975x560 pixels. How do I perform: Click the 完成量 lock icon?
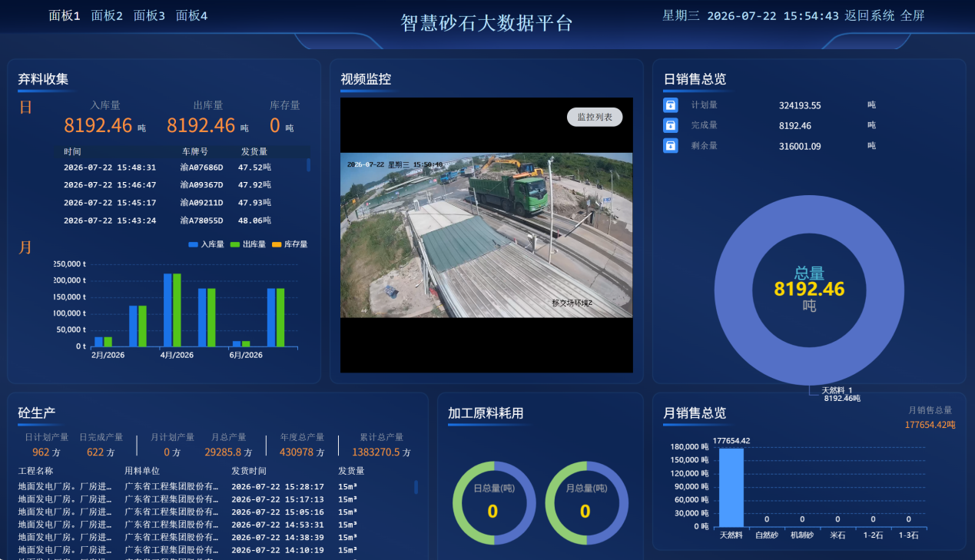tap(670, 125)
